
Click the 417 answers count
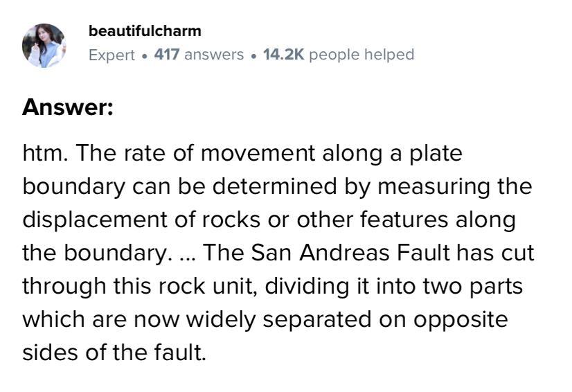point(199,55)
